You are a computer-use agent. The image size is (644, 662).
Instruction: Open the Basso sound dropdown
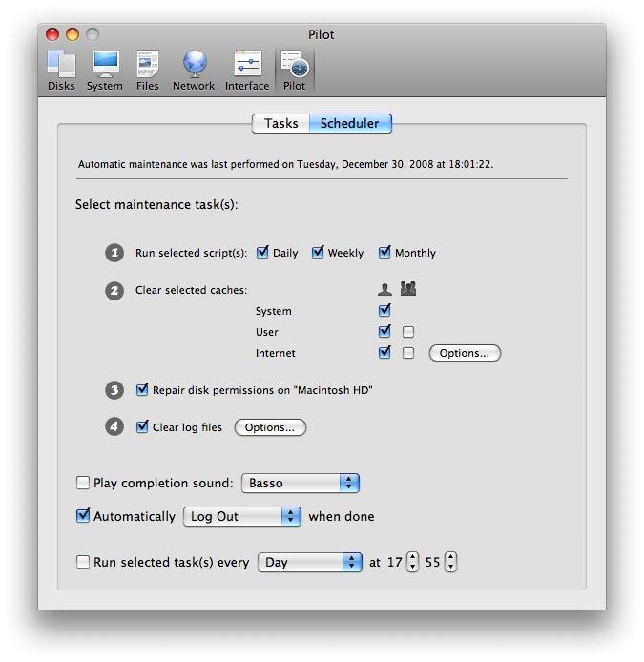[x=300, y=483]
